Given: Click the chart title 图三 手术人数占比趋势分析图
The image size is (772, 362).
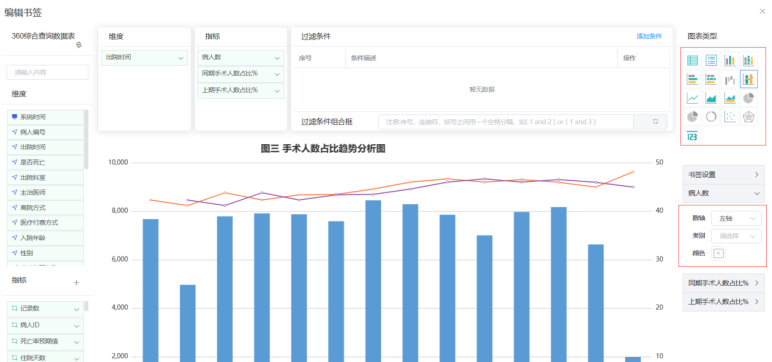Looking at the screenshot, I should point(323,149).
